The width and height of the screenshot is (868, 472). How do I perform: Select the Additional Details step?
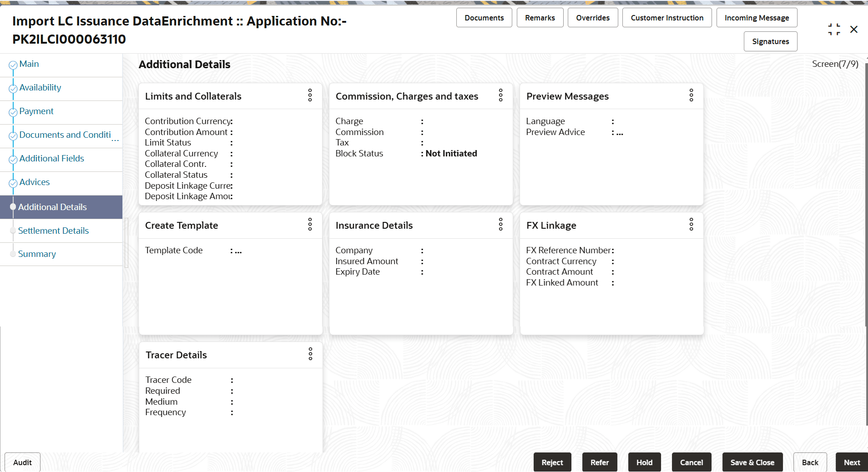61,207
